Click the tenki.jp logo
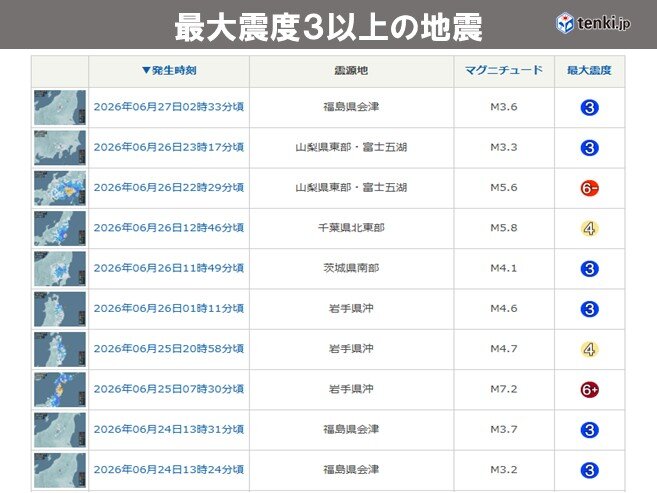This screenshot has width=657, height=493. pos(593,23)
